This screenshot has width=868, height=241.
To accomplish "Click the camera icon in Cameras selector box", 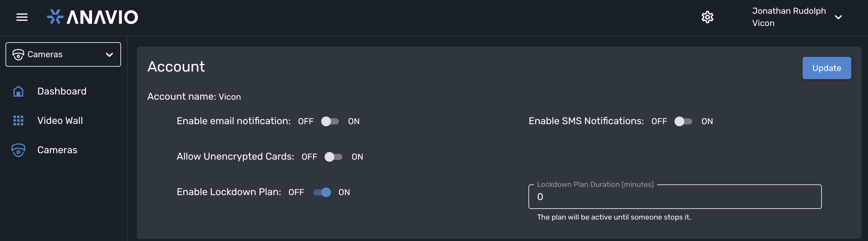I will [x=19, y=54].
